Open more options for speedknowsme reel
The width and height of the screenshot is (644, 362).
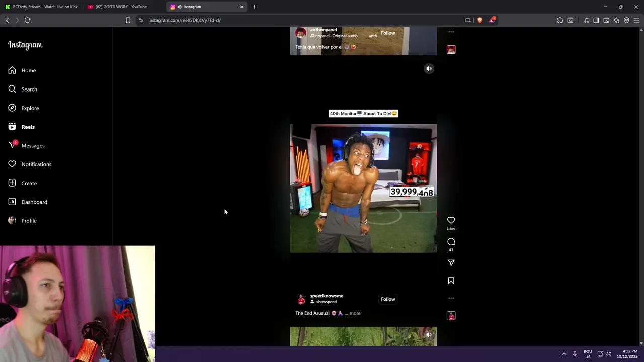[x=451, y=298]
